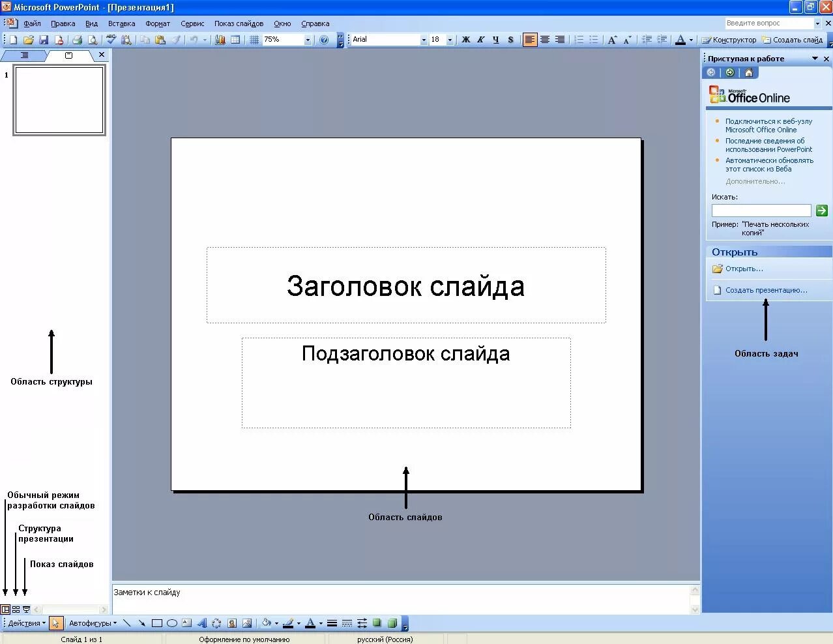Insert WordArt from the drawing toolbar
This screenshot has height=644, width=833.
202,623
